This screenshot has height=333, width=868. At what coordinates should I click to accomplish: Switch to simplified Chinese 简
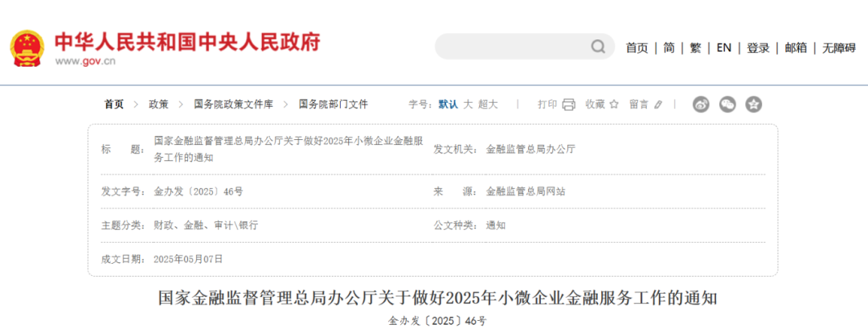coord(669,47)
